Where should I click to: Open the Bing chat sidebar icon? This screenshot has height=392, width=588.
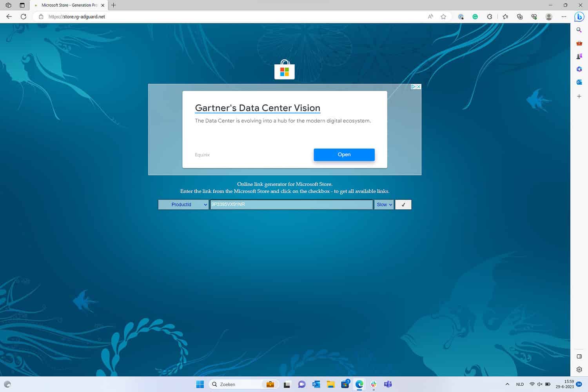click(x=579, y=16)
